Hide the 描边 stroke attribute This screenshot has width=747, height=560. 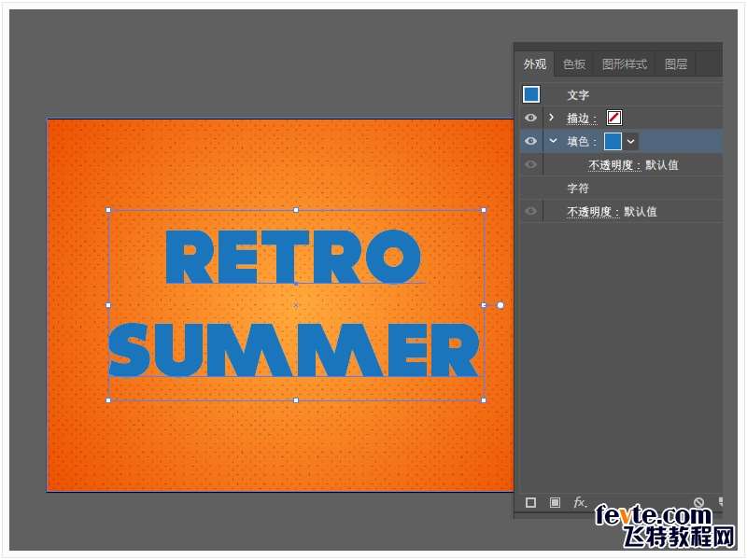click(530, 118)
